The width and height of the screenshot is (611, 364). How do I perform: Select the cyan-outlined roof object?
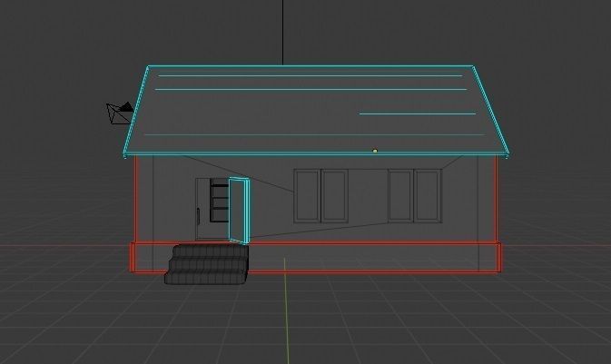[316, 112]
